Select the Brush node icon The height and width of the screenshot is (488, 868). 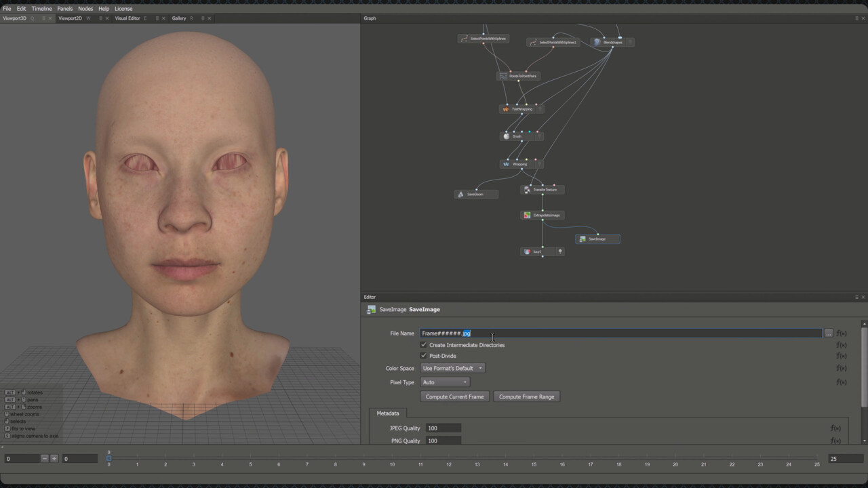(x=506, y=136)
